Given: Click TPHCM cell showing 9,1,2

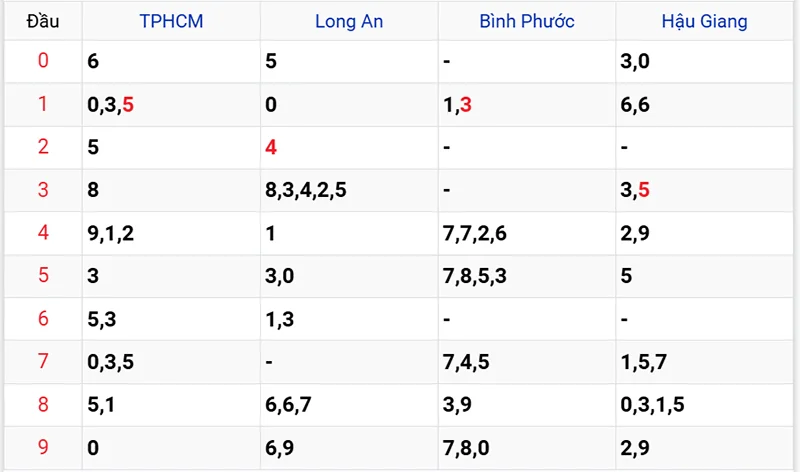Looking at the screenshot, I should 171,233.
